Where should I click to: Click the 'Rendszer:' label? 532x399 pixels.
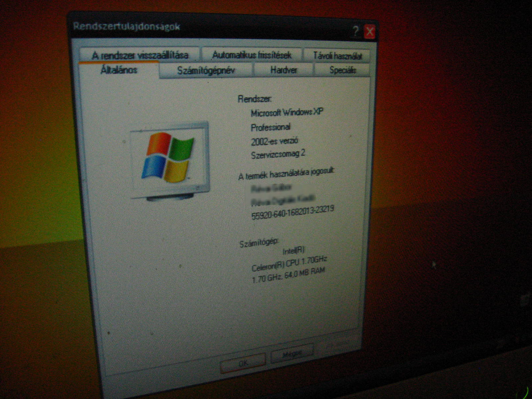click(255, 99)
